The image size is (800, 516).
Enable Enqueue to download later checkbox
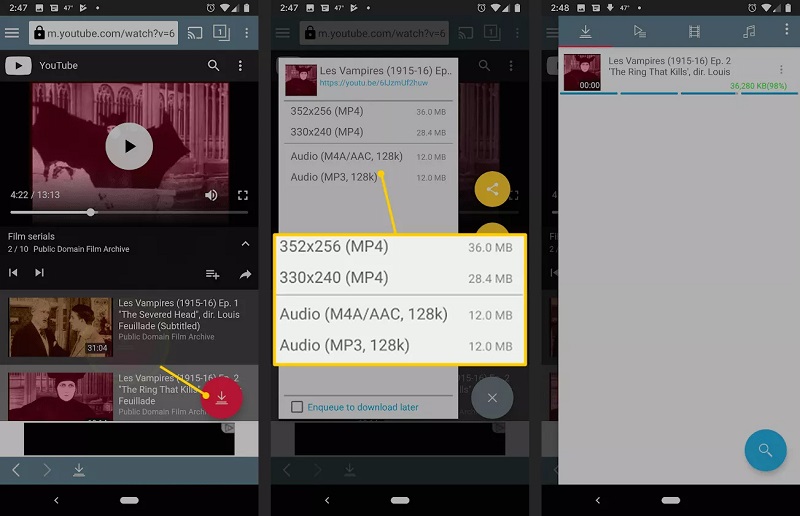[297, 407]
